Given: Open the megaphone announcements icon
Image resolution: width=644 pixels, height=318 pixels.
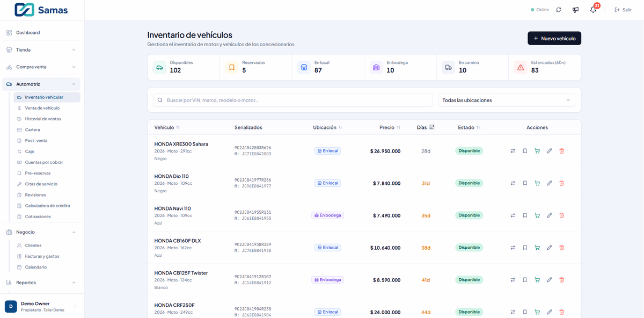Looking at the screenshot, I should (576, 10).
